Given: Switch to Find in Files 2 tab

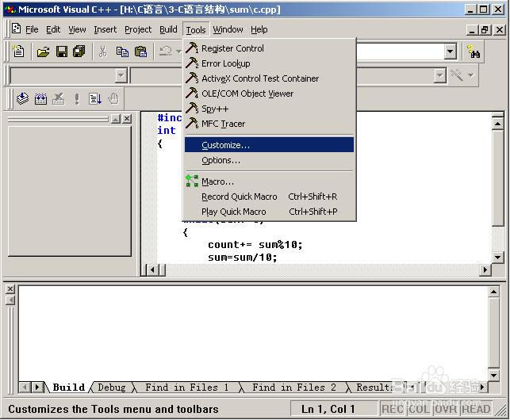Looking at the screenshot, I should (x=293, y=388).
